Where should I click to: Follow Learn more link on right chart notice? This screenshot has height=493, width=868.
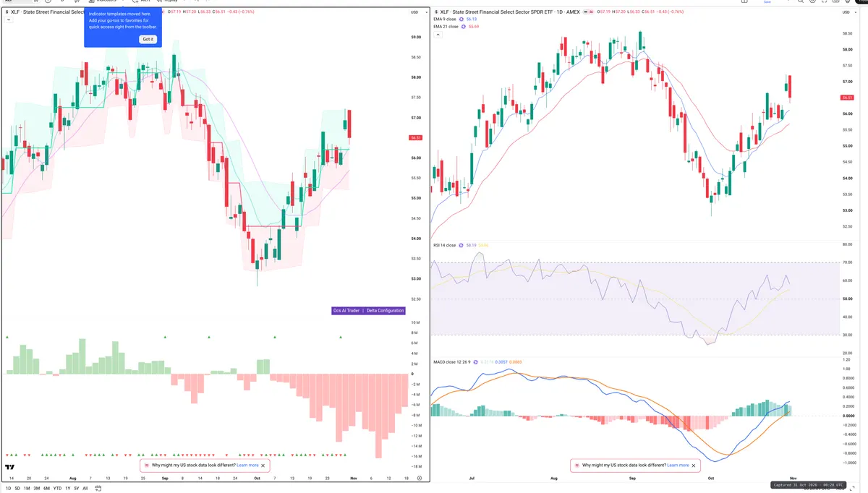[678, 466]
